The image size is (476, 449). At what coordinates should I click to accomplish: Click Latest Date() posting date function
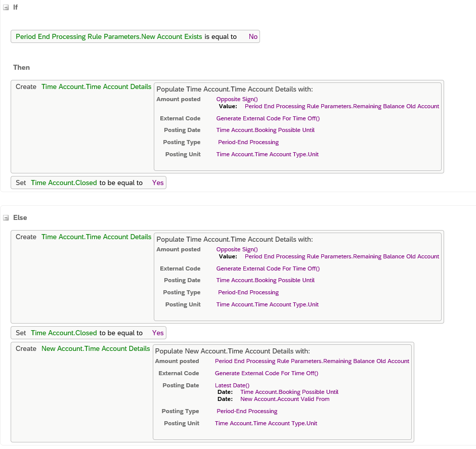click(232, 385)
